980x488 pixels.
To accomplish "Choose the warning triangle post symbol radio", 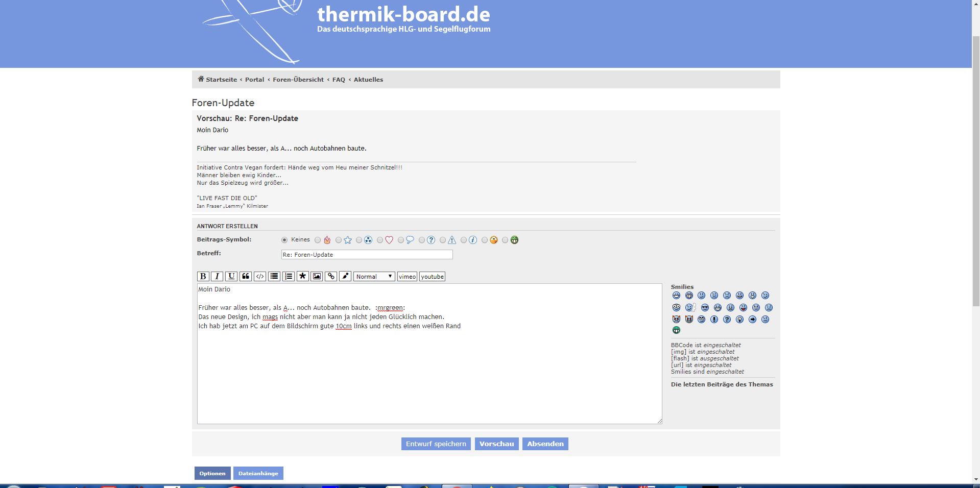I will point(443,240).
